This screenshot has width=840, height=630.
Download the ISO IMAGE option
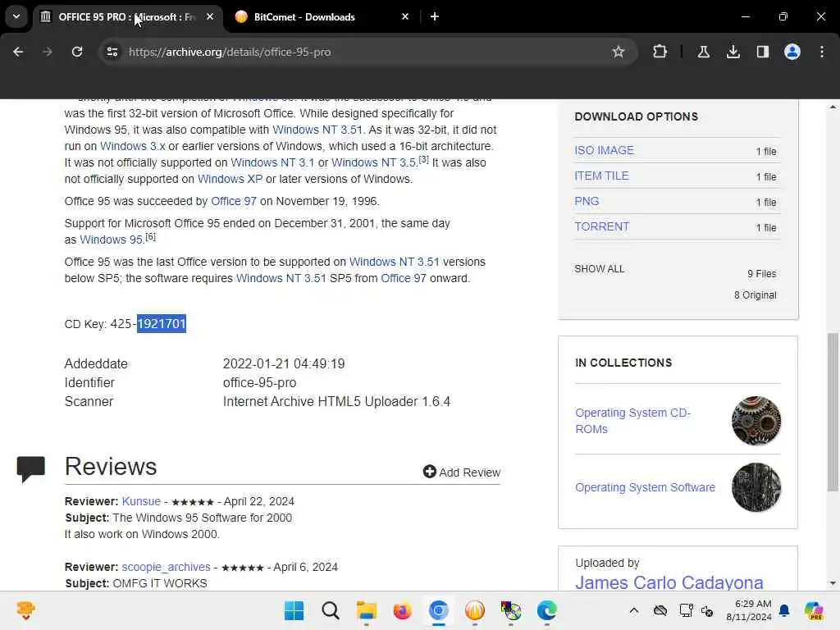(x=604, y=151)
